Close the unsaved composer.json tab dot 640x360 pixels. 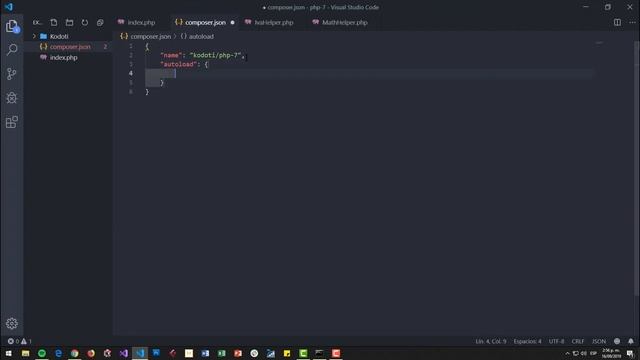233,22
